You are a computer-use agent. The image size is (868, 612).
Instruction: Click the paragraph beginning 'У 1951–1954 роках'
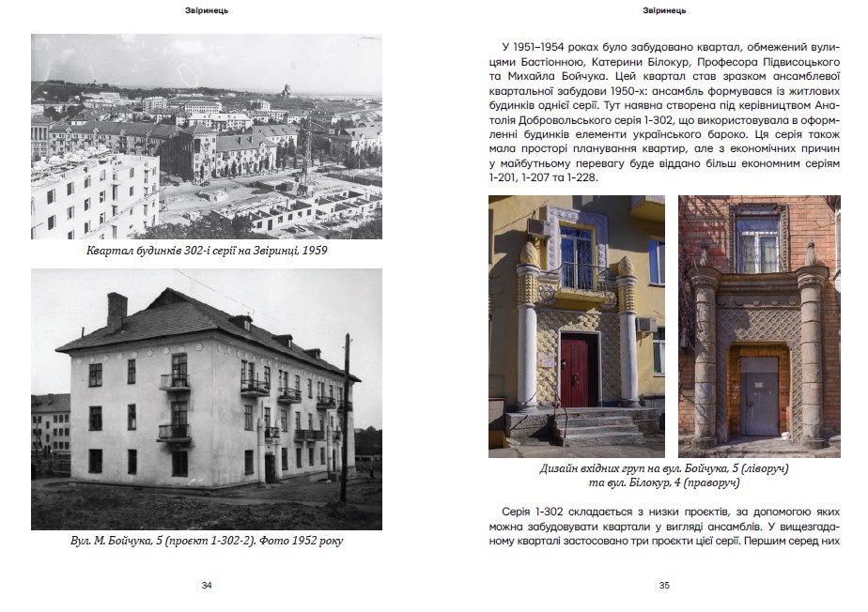(x=663, y=111)
